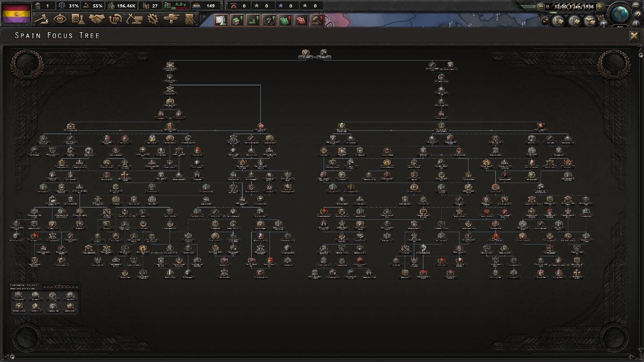Open the Decisions gavel menu
The height and width of the screenshot is (362, 644).
point(42,20)
